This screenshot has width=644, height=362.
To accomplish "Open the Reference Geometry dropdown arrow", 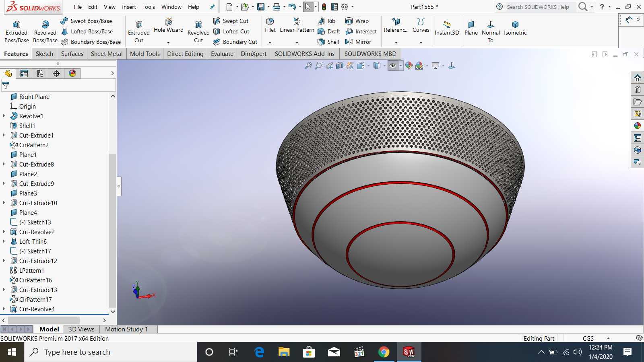I will click(396, 42).
